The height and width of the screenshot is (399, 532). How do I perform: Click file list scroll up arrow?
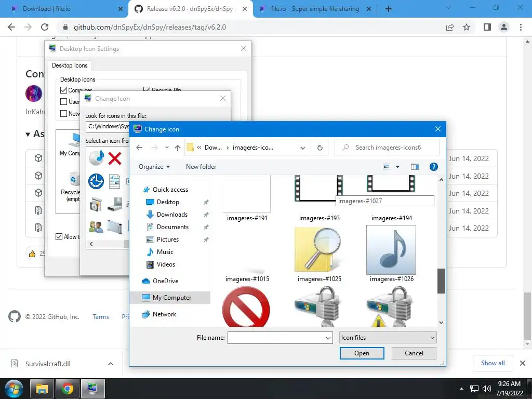pyautogui.click(x=441, y=180)
